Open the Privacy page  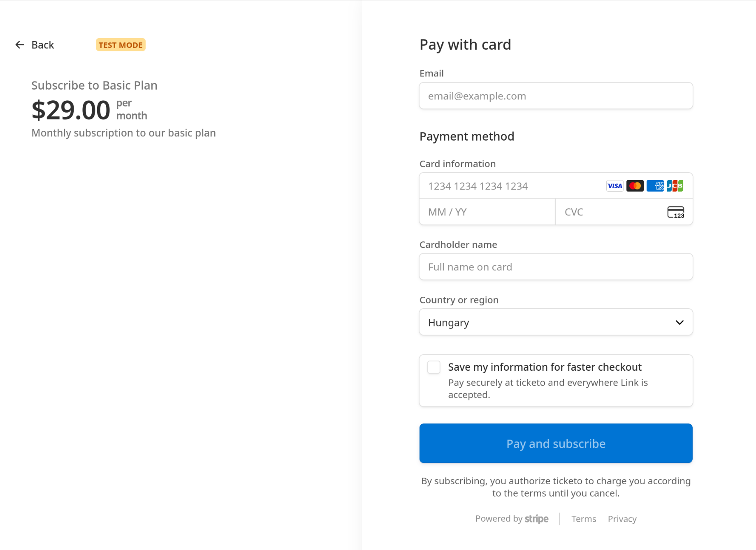pyautogui.click(x=622, y=519)
